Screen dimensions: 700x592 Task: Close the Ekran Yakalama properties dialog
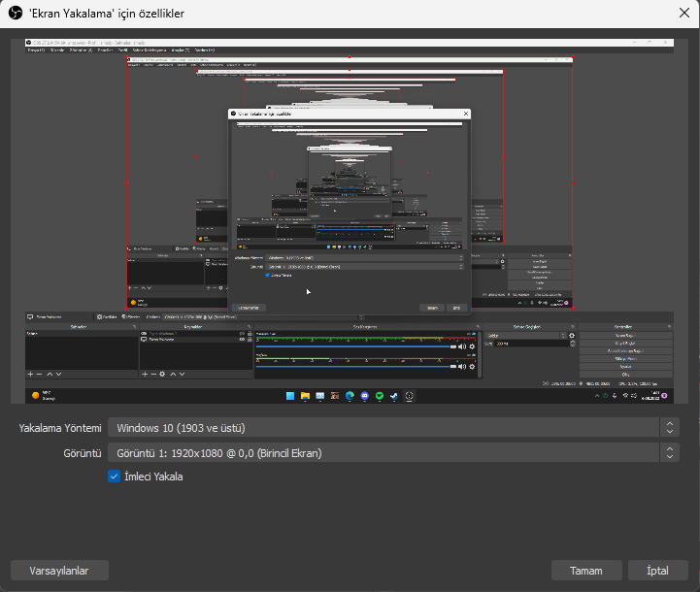click(x=683, y=13)
